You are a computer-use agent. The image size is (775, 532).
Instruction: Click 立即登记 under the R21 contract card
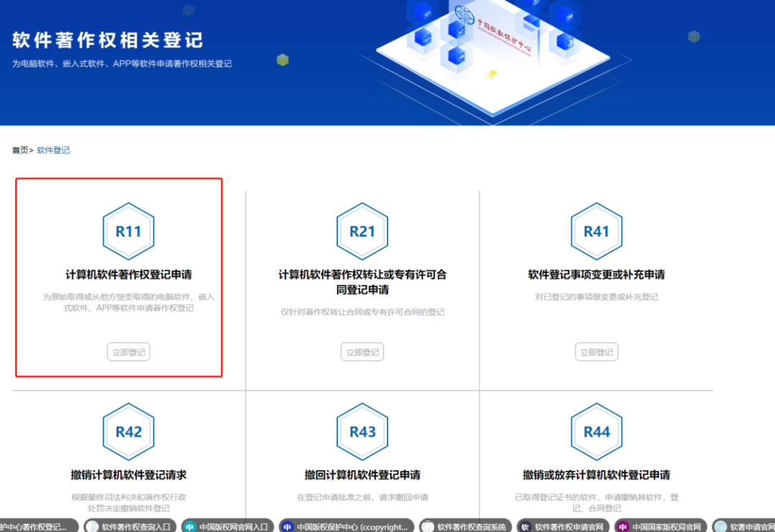(362, 351)
